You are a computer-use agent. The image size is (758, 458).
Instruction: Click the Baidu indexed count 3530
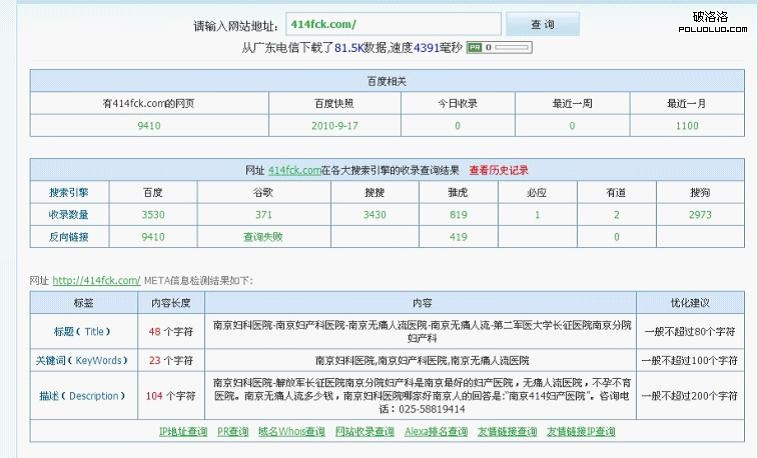pos(153,215)
